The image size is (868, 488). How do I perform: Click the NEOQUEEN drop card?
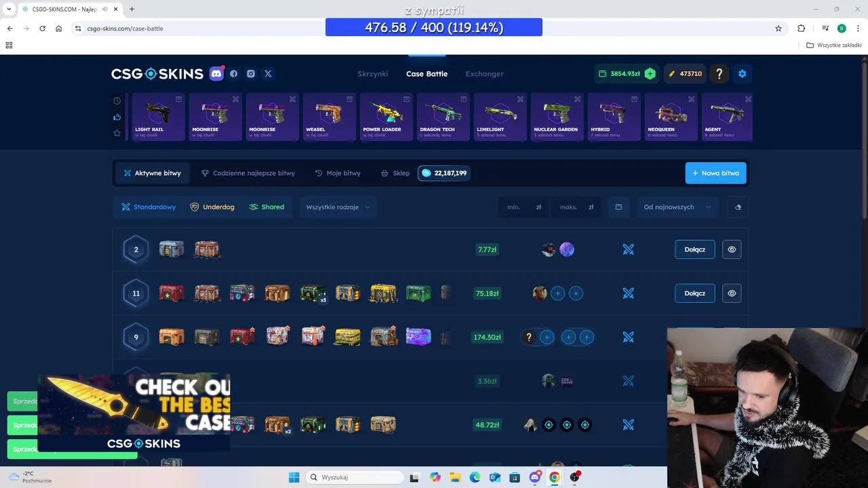[671, 117]
